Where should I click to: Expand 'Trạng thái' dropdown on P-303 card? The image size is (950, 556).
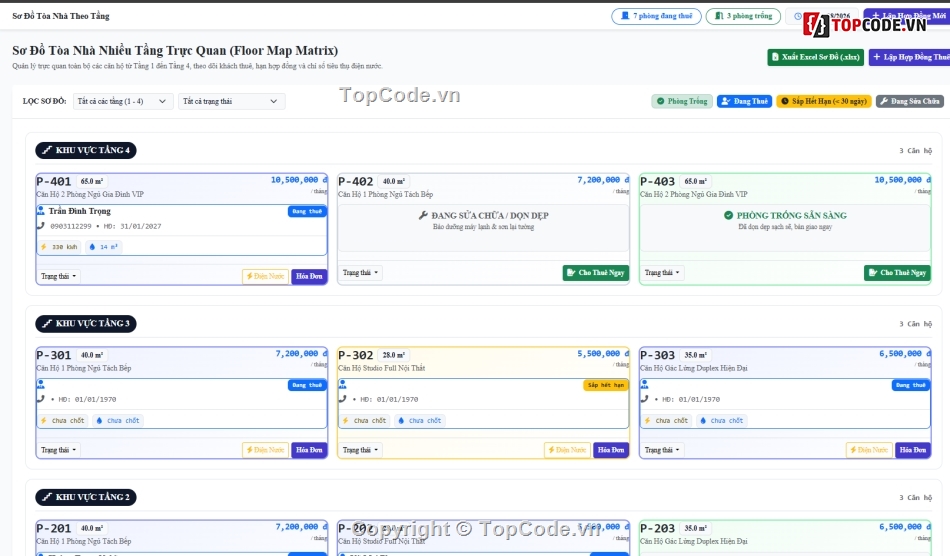662,450
